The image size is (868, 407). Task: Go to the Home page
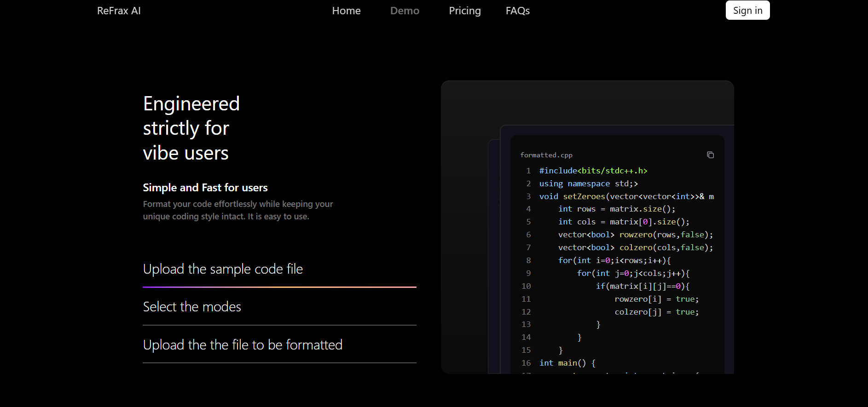point(346,11)
